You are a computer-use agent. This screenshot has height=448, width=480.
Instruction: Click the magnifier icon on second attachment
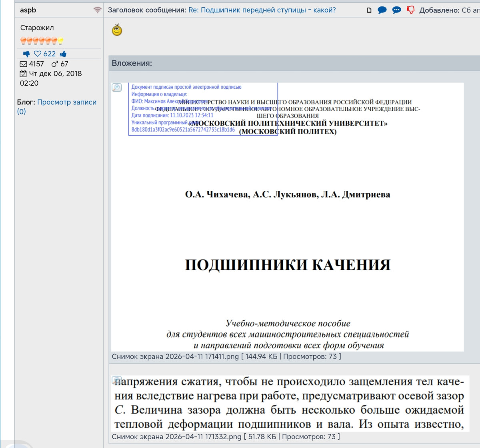pos(116,379)
